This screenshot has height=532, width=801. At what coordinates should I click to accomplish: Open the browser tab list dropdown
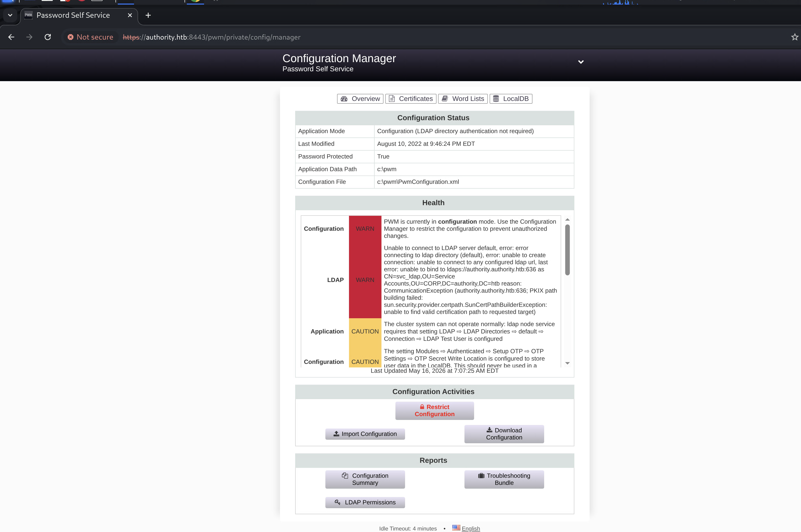[x=10, y=15]
